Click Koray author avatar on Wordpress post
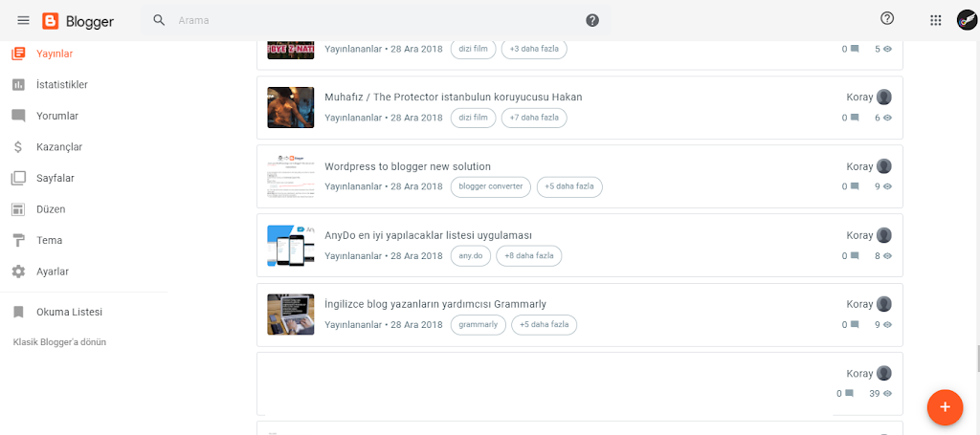 coord(883,166)
